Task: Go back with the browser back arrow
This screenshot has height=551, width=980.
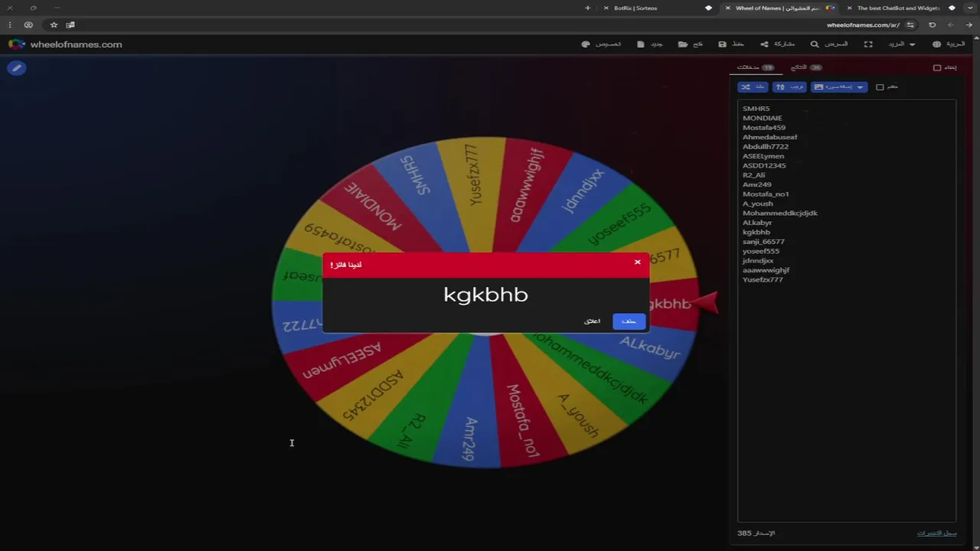Action: [969, 25]
